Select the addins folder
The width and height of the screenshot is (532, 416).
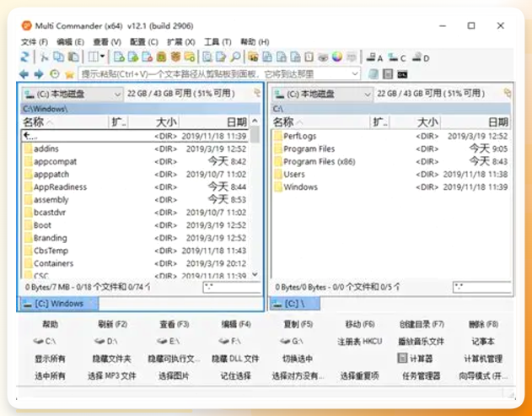tap(136, 149)
